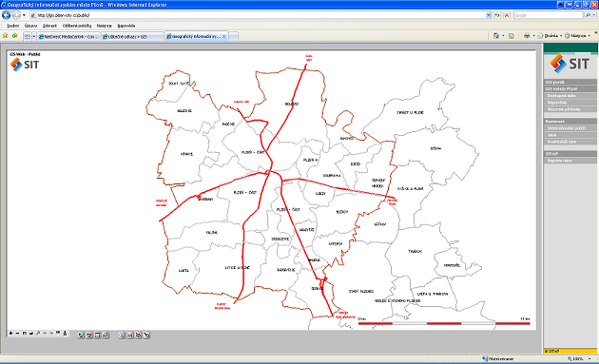Click the red Stop loading button
599x364 pixels.
point(507,15)
